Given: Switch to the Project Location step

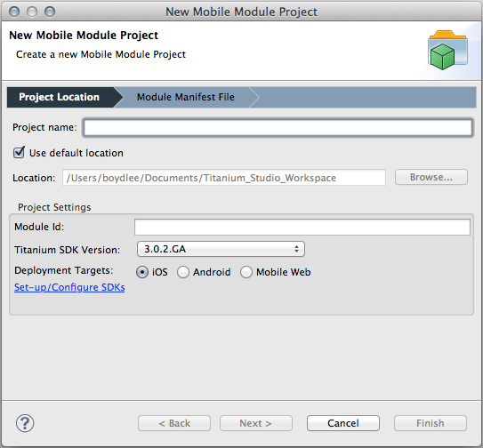Looking at the screenshot, I should (x=60, y=97).
